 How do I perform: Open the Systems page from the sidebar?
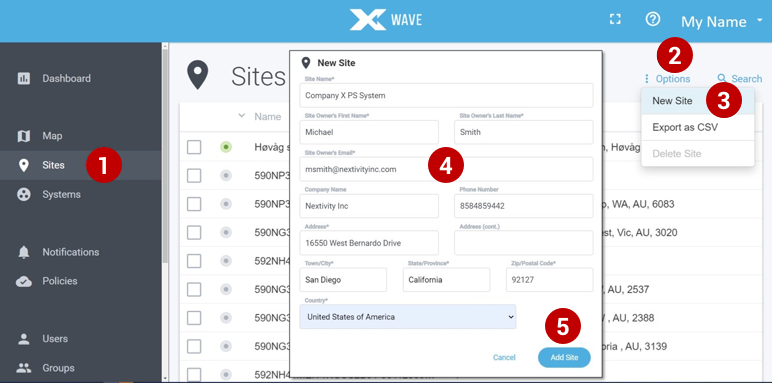62,194
